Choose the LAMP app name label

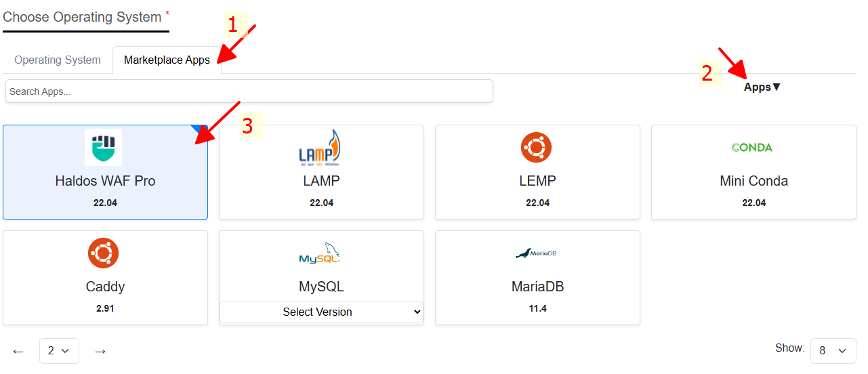click(321, 181)
